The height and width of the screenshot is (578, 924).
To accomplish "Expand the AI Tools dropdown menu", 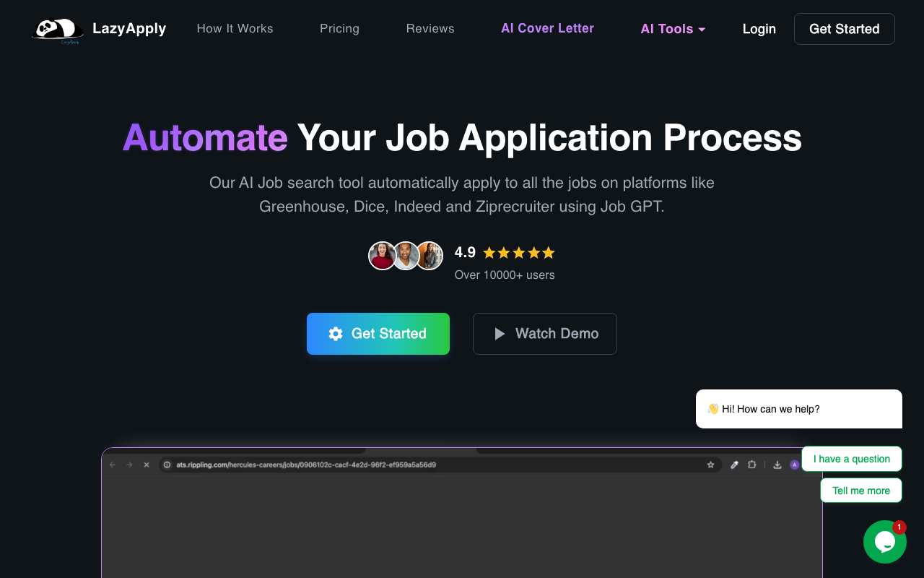I will [673, 29].
